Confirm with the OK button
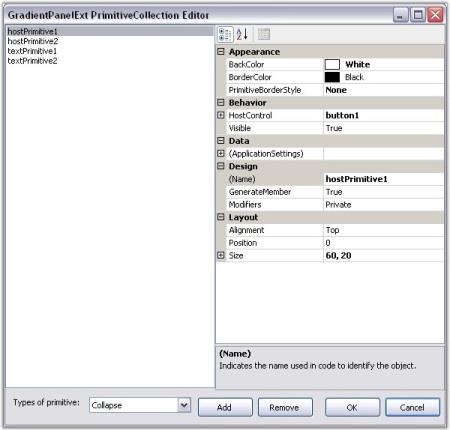The height and width of the screenshot is (430, 450). (x=352, y=407)
